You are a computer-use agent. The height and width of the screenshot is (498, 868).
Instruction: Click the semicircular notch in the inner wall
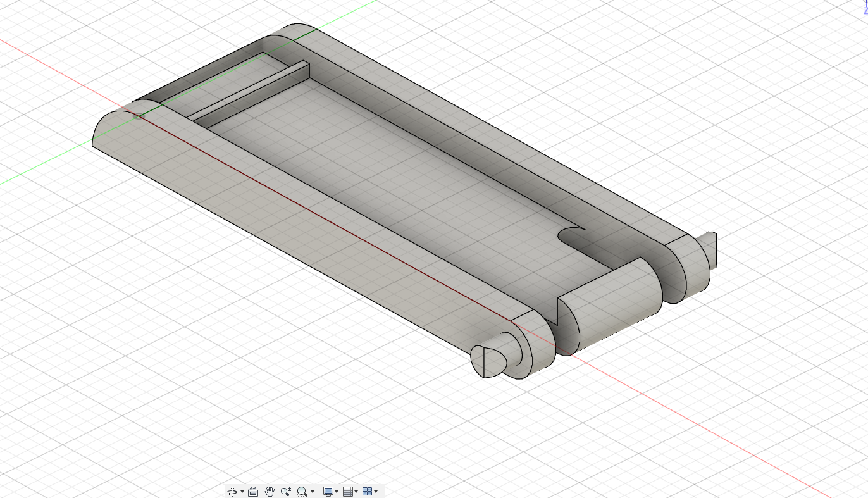coord(573,239)
